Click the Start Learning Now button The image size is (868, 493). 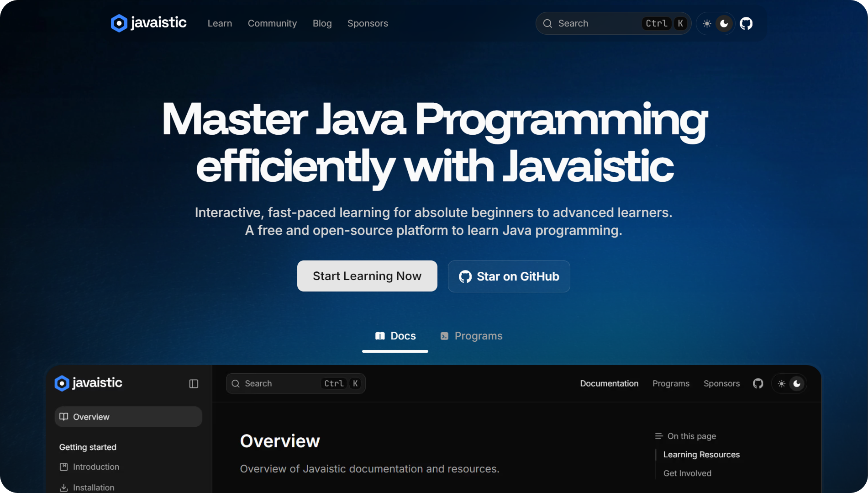tap(367, 276)
